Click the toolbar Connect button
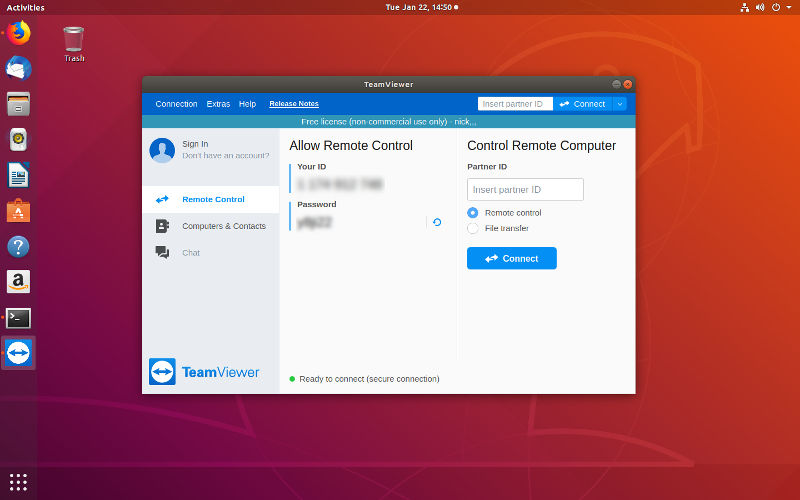This screenshot has height=500, width=800. [583, 104]
